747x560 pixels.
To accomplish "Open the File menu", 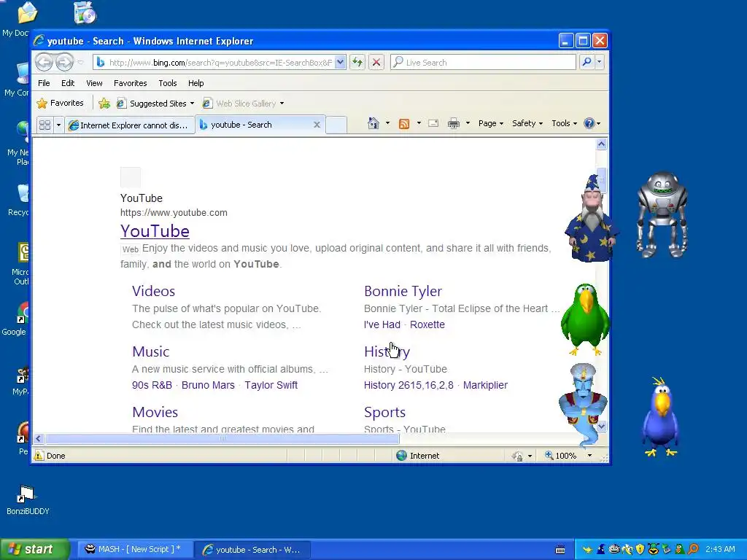I will pyautogui.click(x=44, y=83).
